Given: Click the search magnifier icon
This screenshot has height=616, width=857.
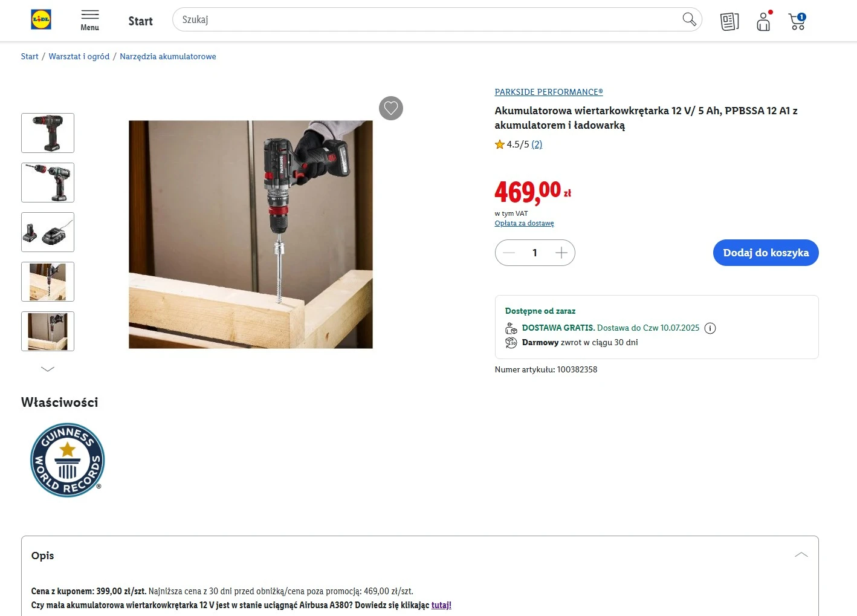Looking at the screenshot, I should [x=689, y=19].
